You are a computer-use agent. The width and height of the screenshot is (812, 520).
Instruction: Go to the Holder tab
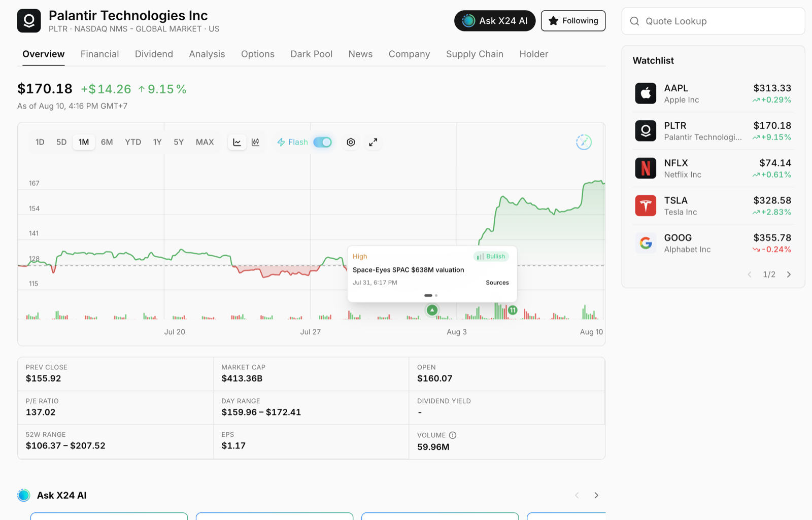pyautogui.click(x=534, y=54)
